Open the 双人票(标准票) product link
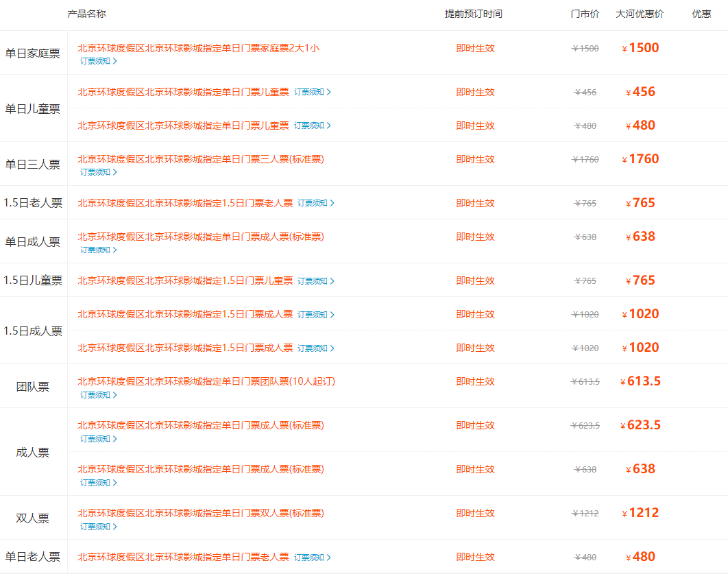This screenshot has width=728, height=574. pyautogui.click(x=201, y=513)
